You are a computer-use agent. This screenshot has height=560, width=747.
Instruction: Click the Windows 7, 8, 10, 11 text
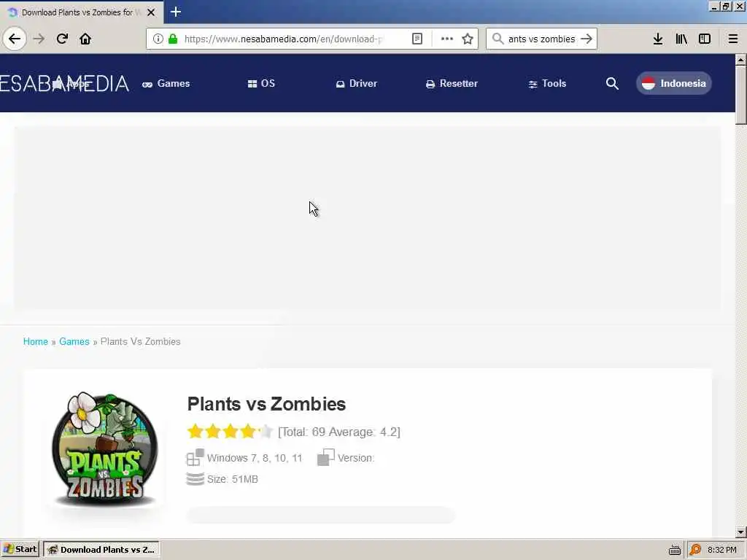[x=255, y=458]
